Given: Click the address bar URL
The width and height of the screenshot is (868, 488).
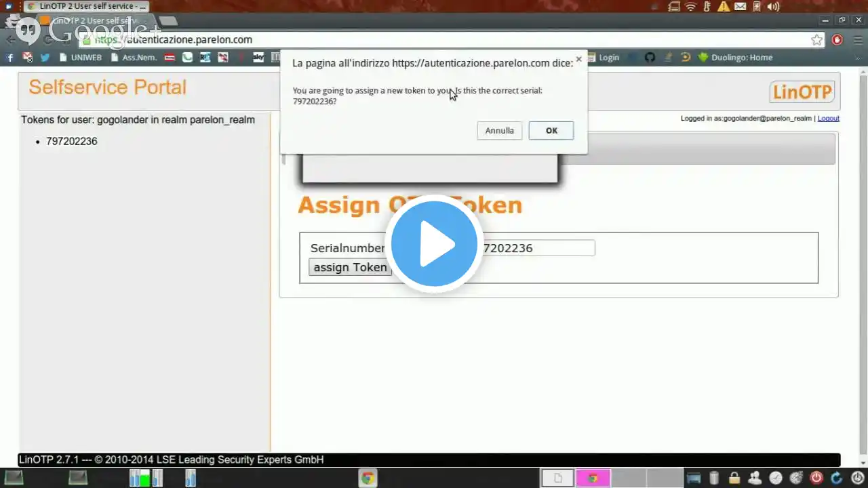Looking at the screenshot, I should [x=173, y=40].
